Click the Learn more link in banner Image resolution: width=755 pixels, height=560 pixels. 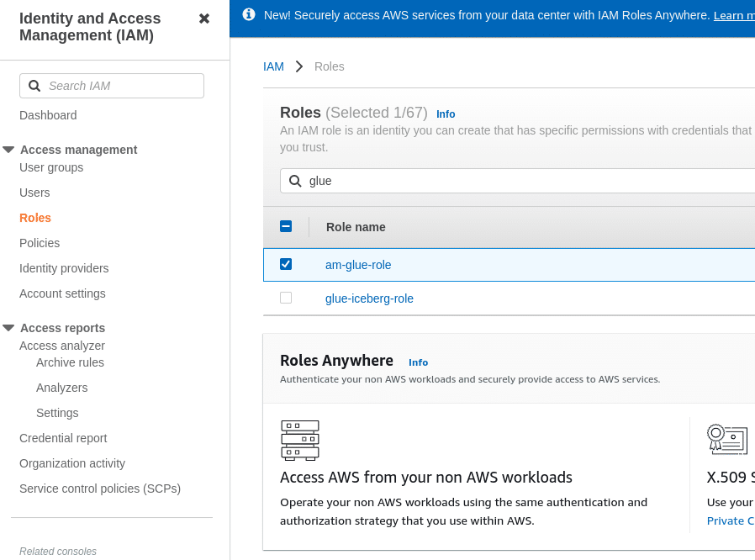[x=734, y=15]
